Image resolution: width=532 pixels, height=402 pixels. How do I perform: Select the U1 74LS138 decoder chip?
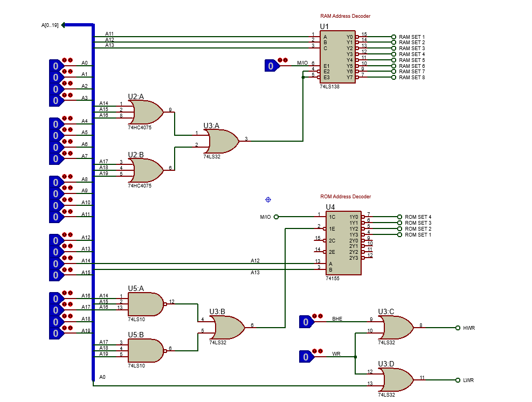[x=337, y=57]
